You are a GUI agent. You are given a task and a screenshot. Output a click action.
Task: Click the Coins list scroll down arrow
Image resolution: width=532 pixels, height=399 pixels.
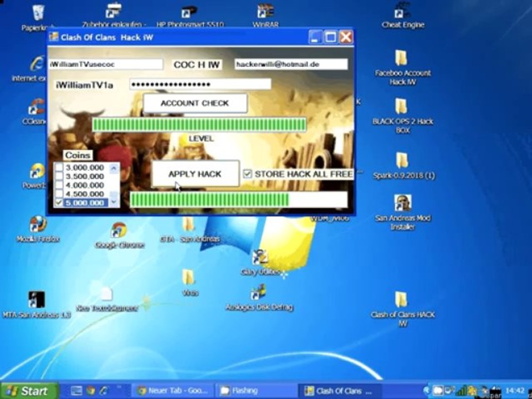[114, 202]
